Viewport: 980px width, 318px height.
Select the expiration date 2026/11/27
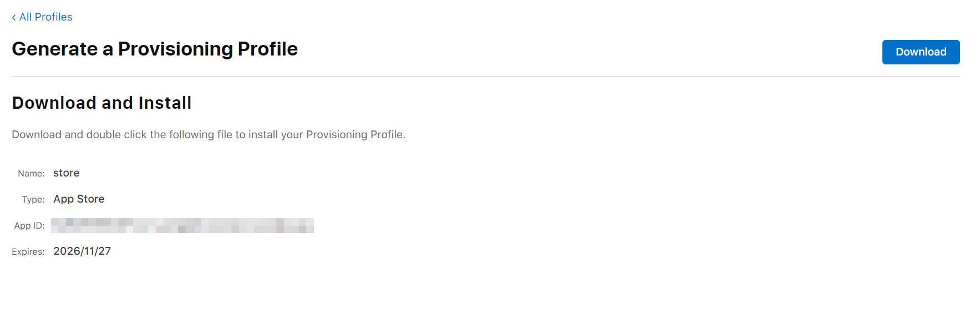[82, 251]
